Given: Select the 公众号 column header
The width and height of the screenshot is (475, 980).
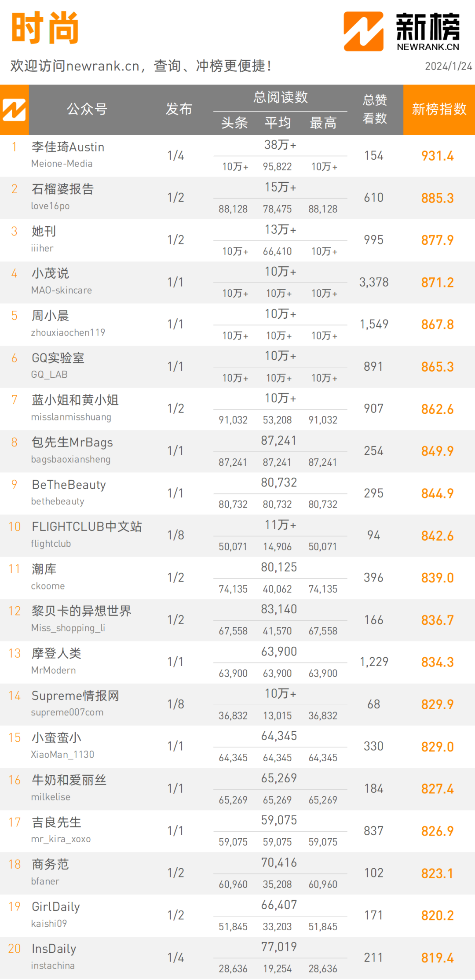Looking at the screenshot, I should (x=87, y=109).
